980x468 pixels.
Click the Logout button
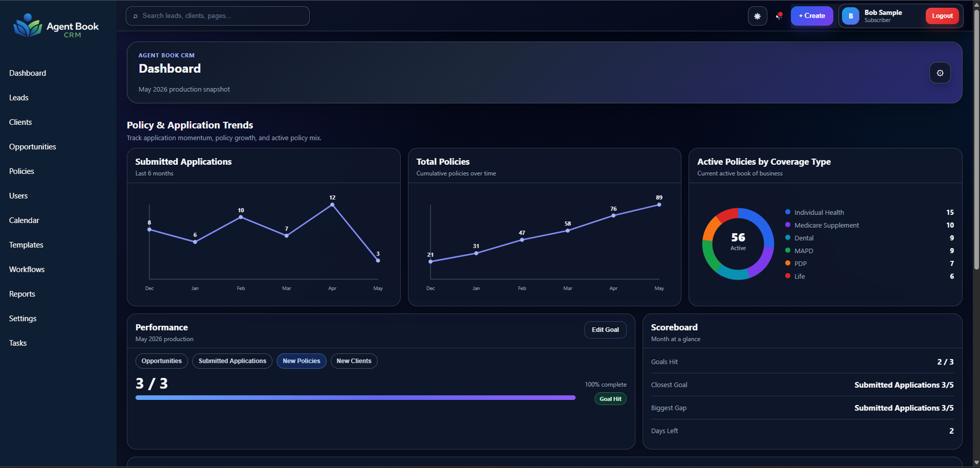[x=942, y=16]
